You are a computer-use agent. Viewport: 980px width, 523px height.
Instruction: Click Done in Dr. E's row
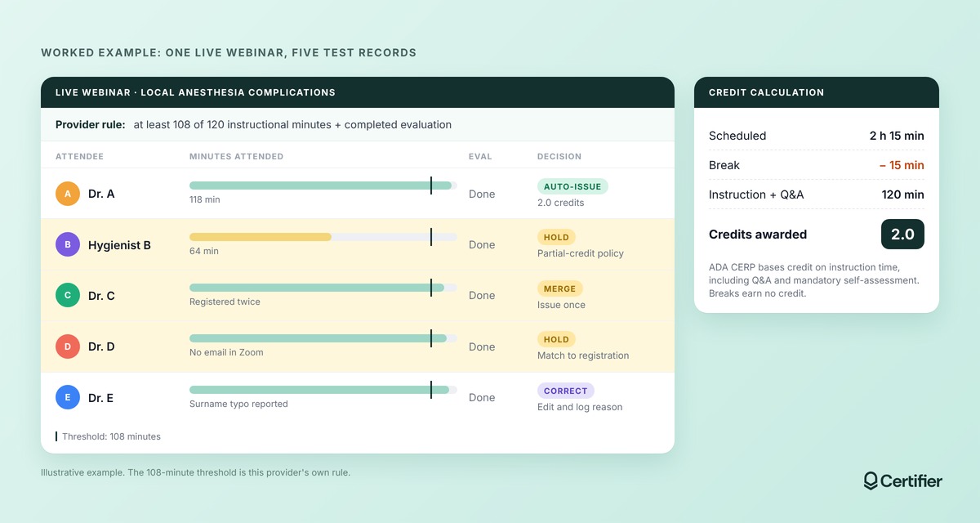tap(482, 397)
